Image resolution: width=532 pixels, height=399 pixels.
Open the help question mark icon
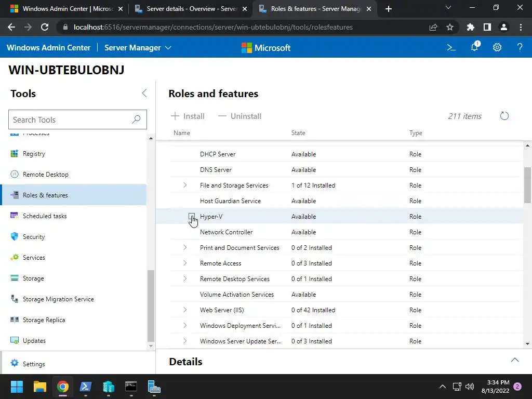[x=520, y=47]
